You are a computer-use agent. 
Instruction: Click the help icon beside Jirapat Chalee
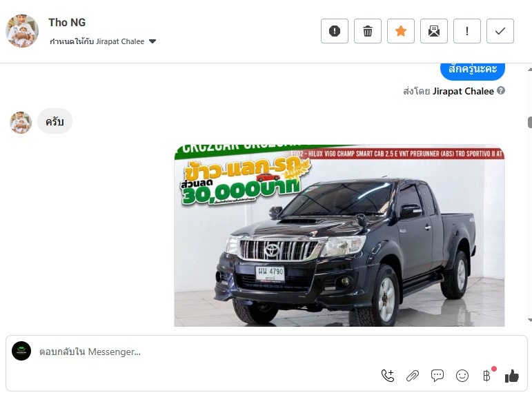pyautogui.click(x=501, y=90)
